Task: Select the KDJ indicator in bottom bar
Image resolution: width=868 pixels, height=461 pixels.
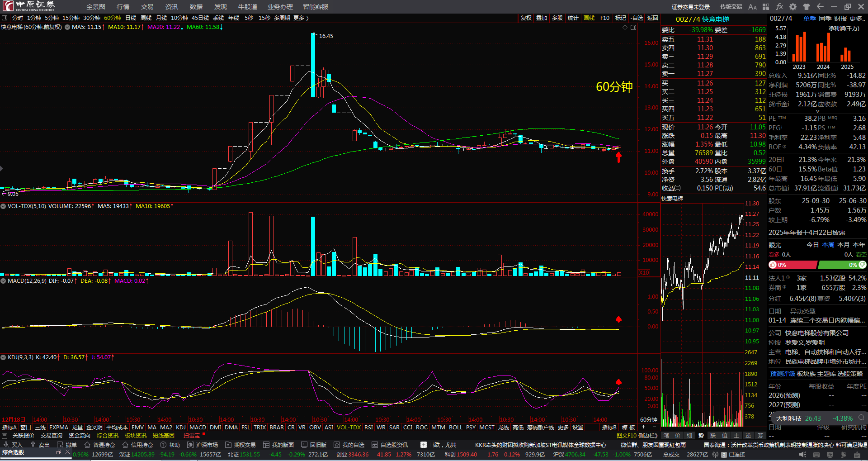Action: tap(181, 427)
